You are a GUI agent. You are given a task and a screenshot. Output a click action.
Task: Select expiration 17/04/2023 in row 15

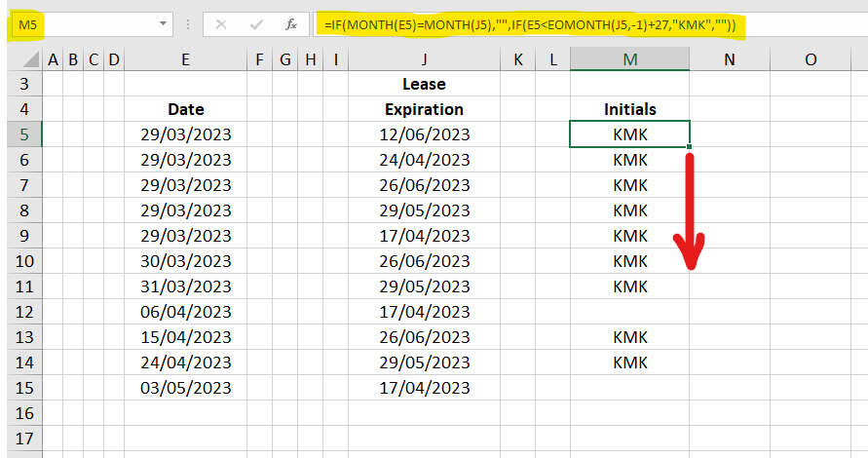[x=424, y=388]
